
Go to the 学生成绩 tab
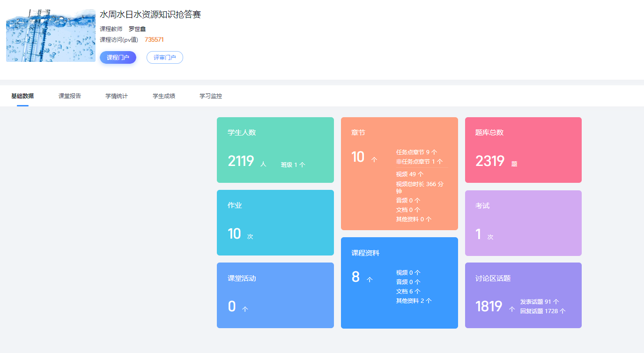pyautogui.click(x=164, y=96)
